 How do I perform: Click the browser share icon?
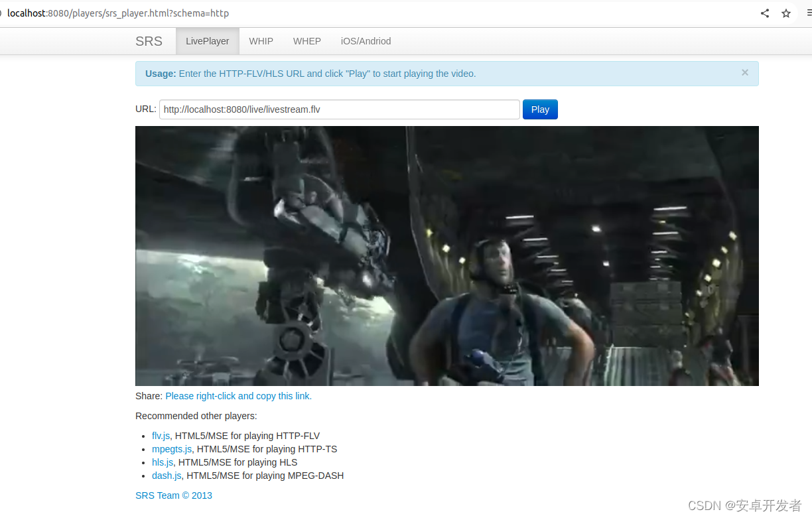pyautogui.click(x=765, y=13)
